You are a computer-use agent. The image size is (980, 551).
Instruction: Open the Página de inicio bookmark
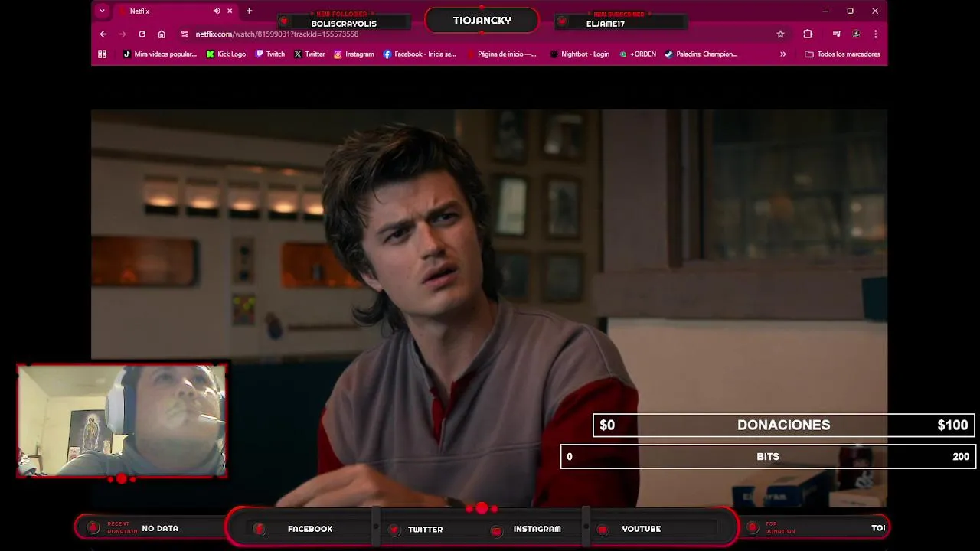[501, 54]
